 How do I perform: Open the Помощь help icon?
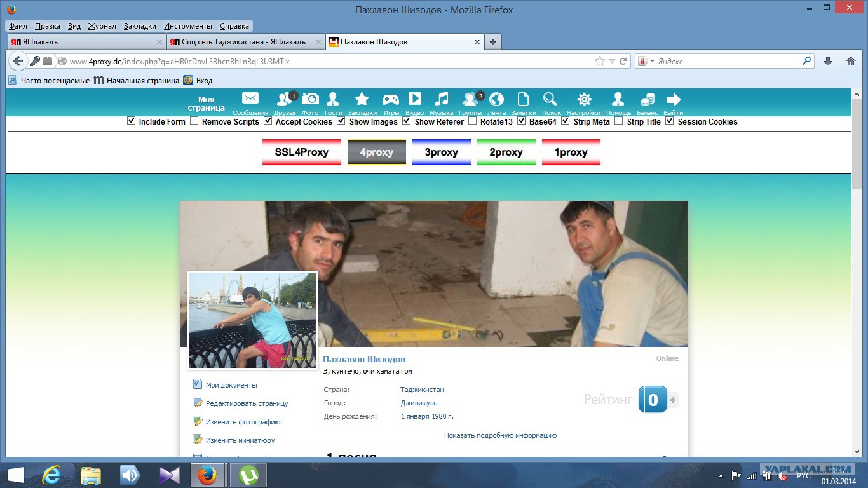(x=618, y=99)
